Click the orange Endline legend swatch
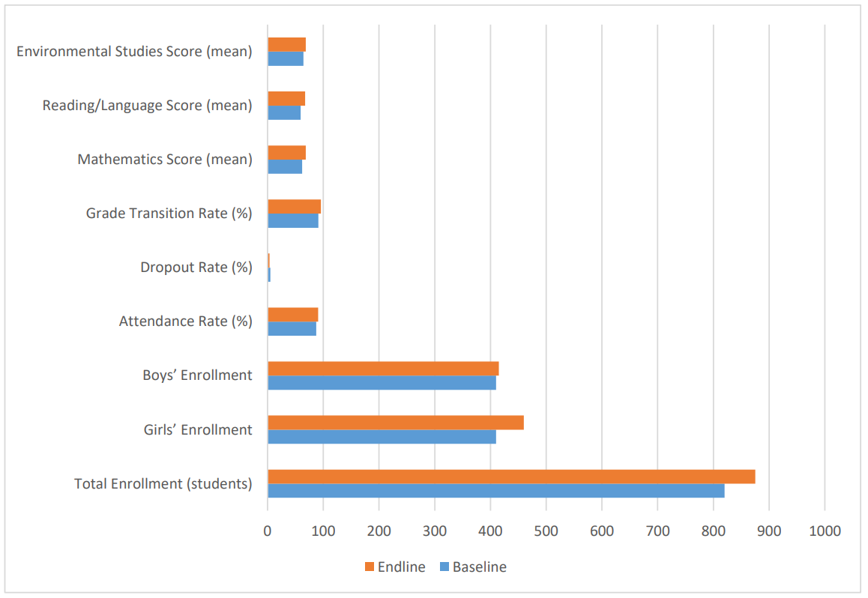 (369, 567)
